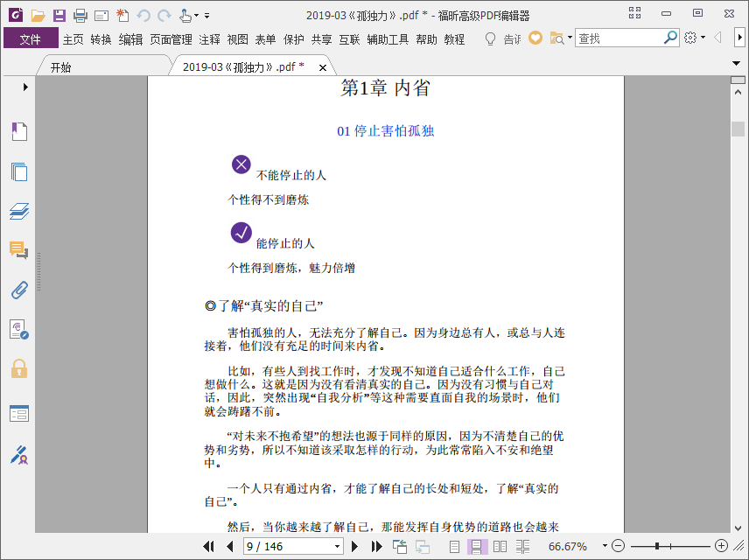The width and height of the screenshot is (749, 560).
Task: Switch to the 开始 tab
Action: pos(60,67)
